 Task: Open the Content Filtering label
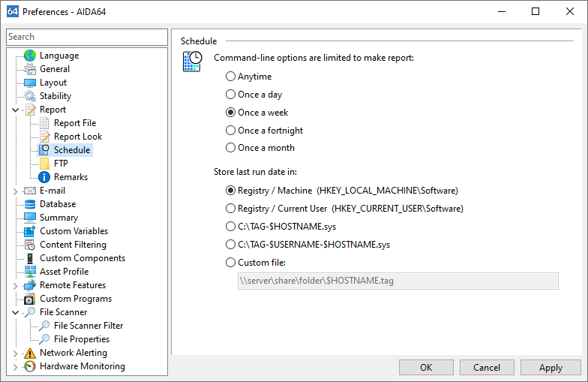(x=73, y=245)
